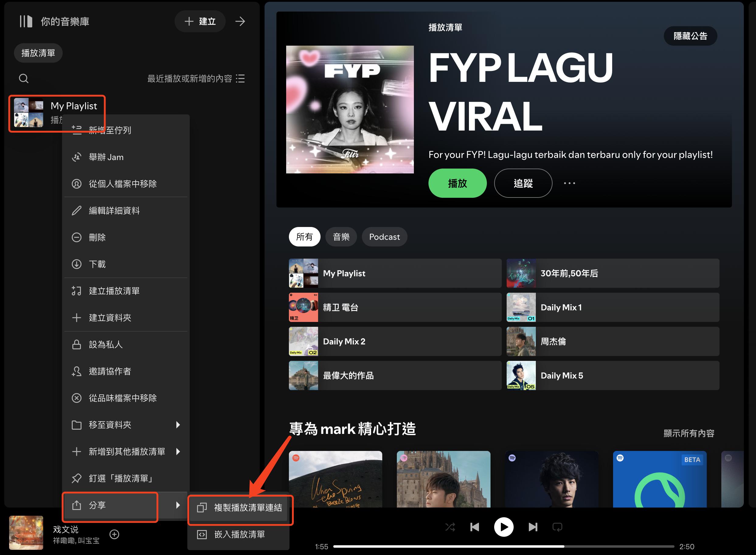The image size is (756, 555).
Task: Click the 刪除 minus-circle icon
Action: (77, 237)
